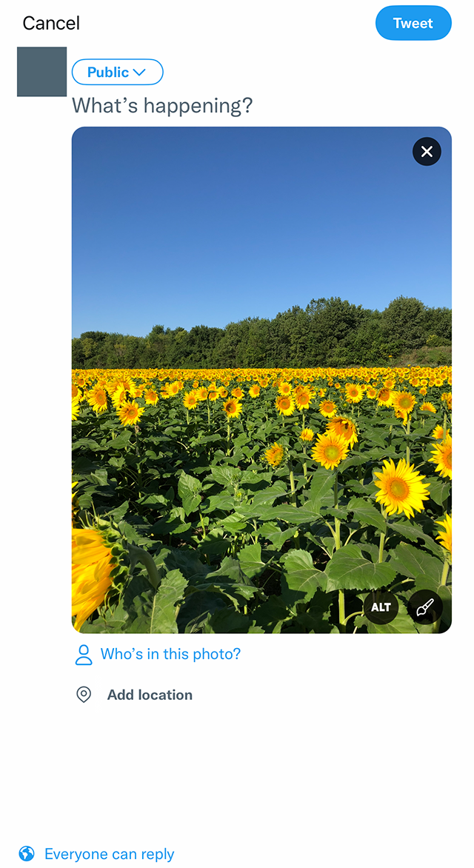The width and height of the screenshot is (474, 868).
Task: Click the profile avatar square
Action: point(41,72)
